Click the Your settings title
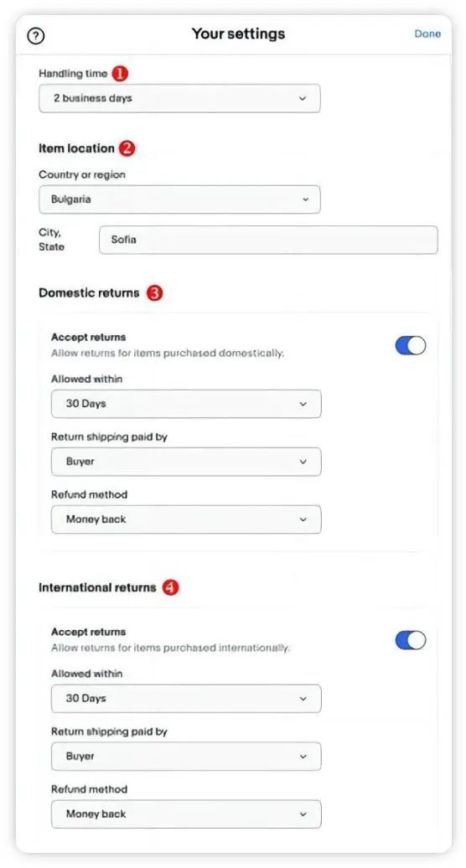This screenshot has width=466, height=868. point(239,34)
